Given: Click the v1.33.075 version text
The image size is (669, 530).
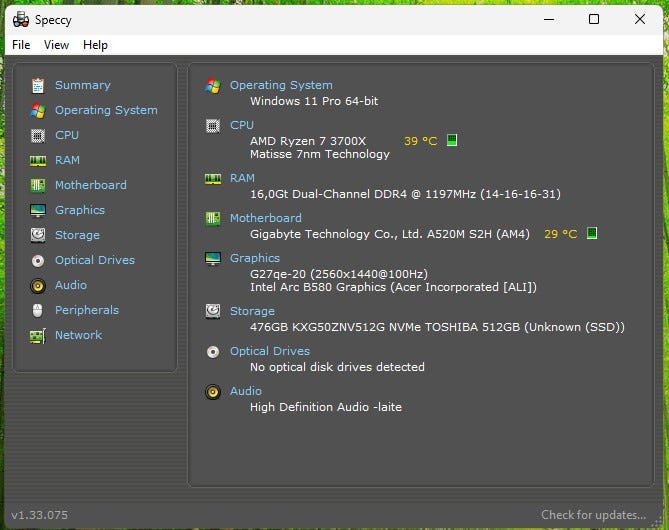Looking at the screenshot, I should pyautogui.click(x=39, y=515).
